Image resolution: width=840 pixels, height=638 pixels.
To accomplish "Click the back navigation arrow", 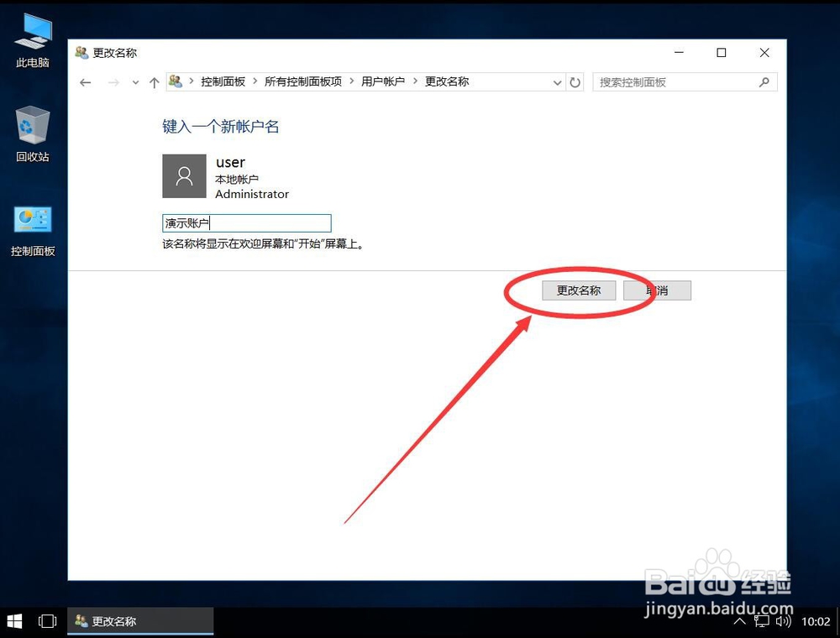I will tap(85, 81).
